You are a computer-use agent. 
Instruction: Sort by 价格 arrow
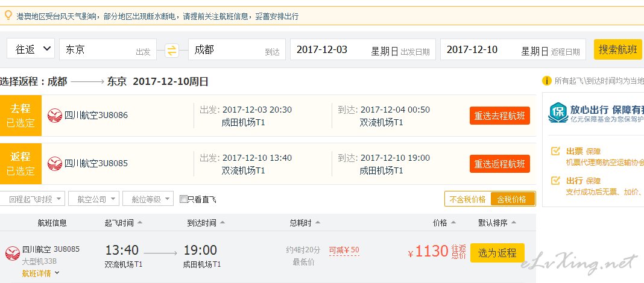453,223
